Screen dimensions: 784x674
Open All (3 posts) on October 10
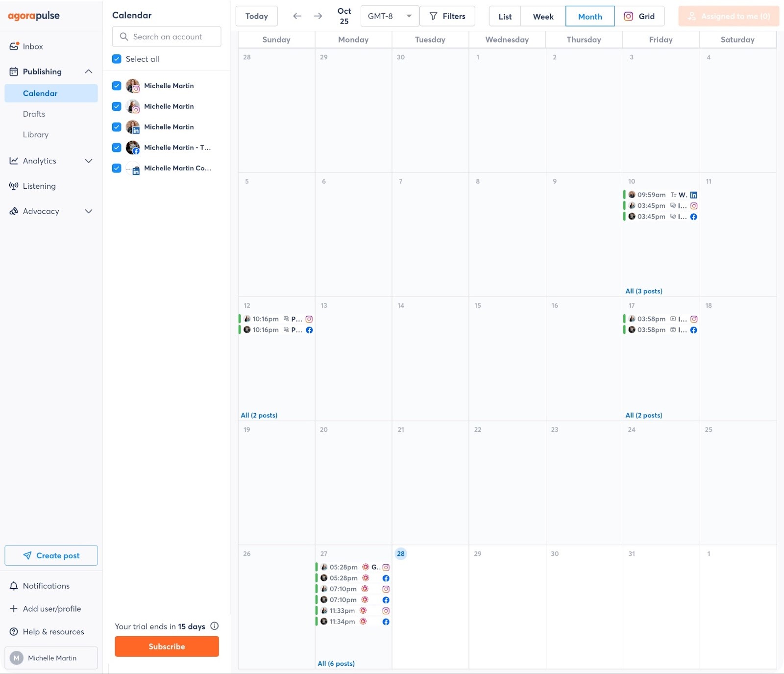(644, 291)
